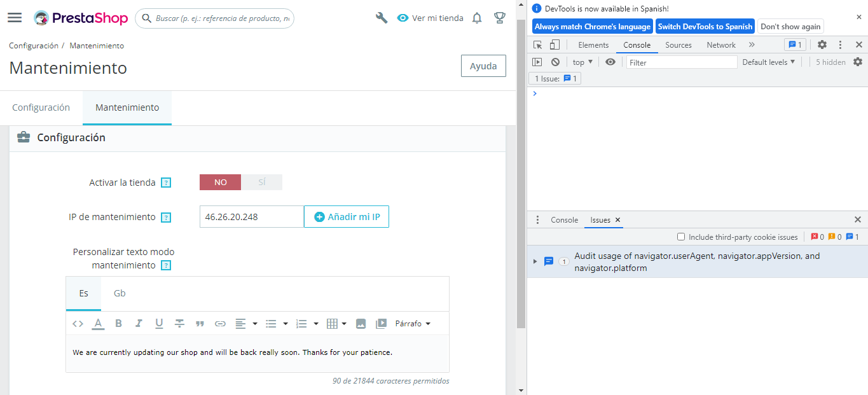Choose text color in editor toolbar

(x=98, y=324)
